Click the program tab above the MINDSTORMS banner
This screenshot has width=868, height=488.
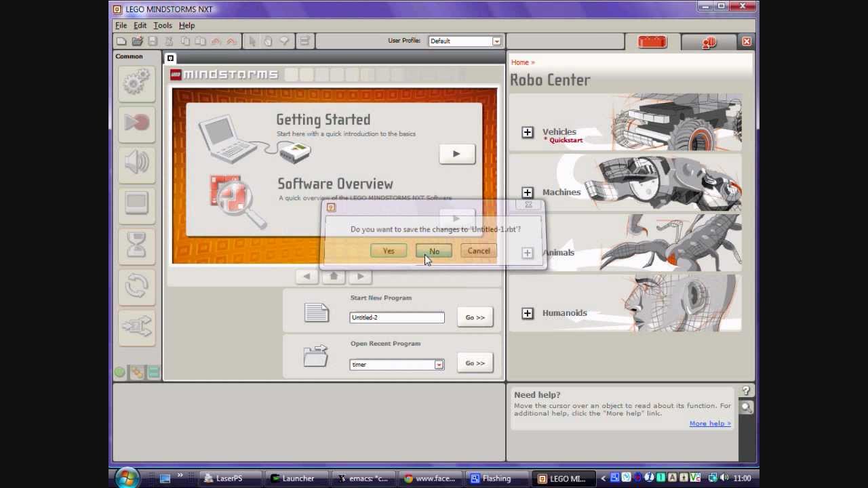pos(171,58)
